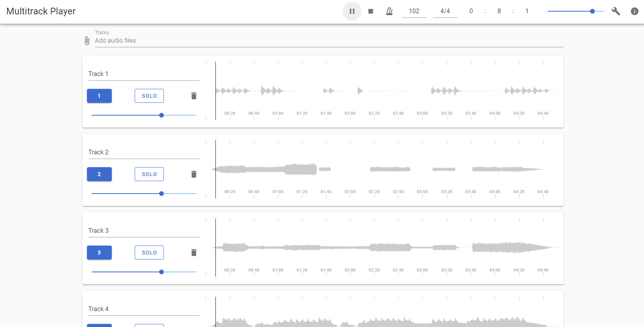644x327 pixels.
Task: Seek Track 2 waveform to 01:20
Action: coord(302,169)
